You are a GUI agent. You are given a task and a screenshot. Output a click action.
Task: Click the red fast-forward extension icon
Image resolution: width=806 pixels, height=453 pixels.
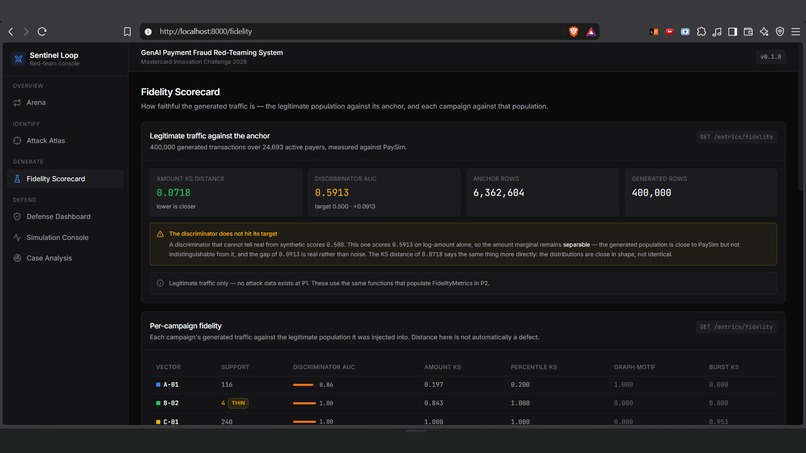(x=669, y=31)
